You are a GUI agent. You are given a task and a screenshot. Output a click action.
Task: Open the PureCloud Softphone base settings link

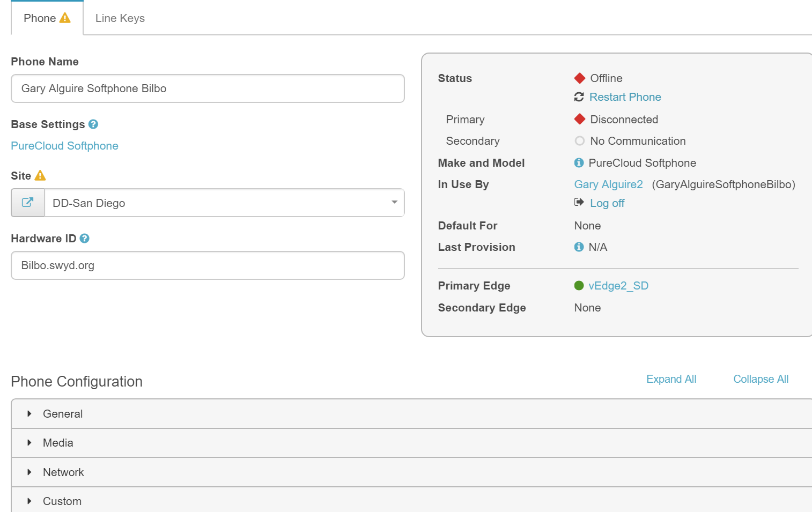64,145
